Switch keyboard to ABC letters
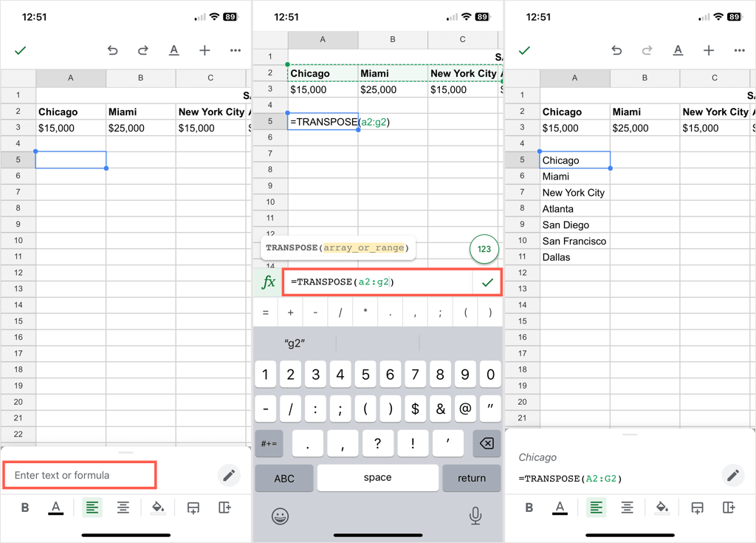Image resolution: width=756 pixels, height=543 pixels. tap(284, 478)
